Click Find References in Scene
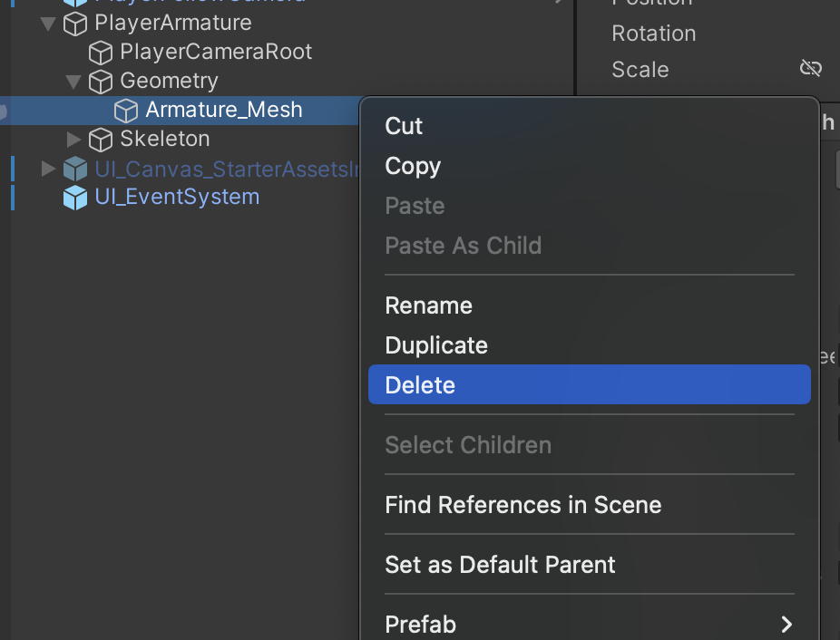This screenshot has height=640, width=840. coord(523,505)
